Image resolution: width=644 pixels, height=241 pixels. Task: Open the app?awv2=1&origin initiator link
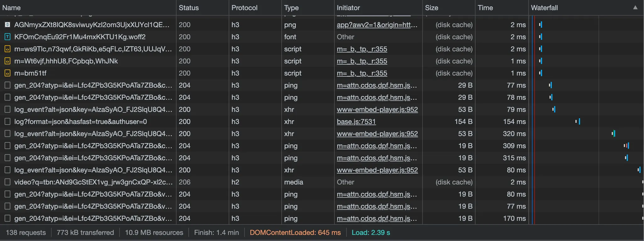tap(377, 25)
